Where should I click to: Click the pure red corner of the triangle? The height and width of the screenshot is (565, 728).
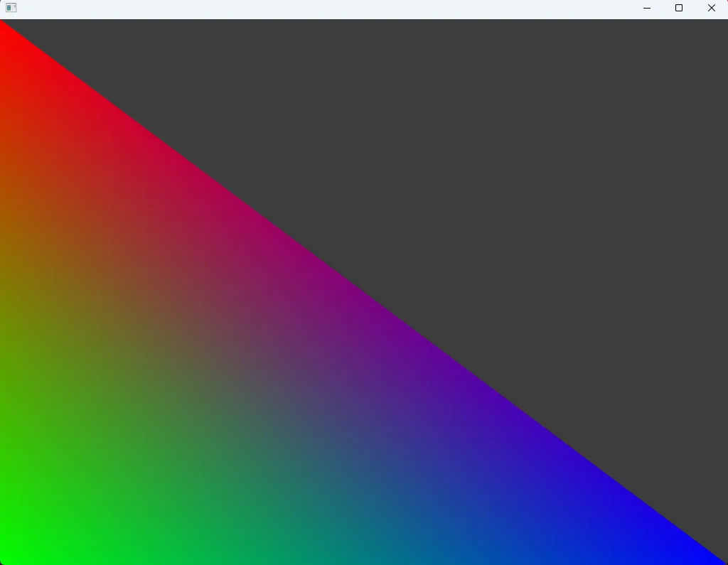(x=4, y=28)
